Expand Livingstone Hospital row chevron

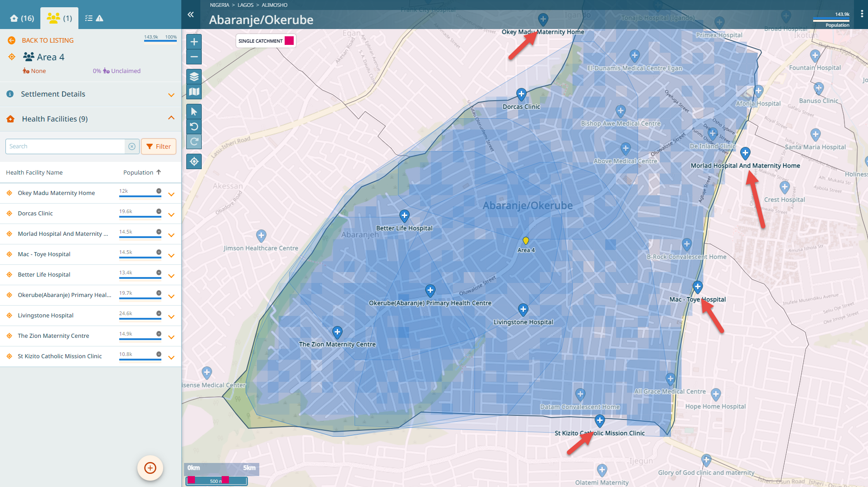tap(171, 317)
